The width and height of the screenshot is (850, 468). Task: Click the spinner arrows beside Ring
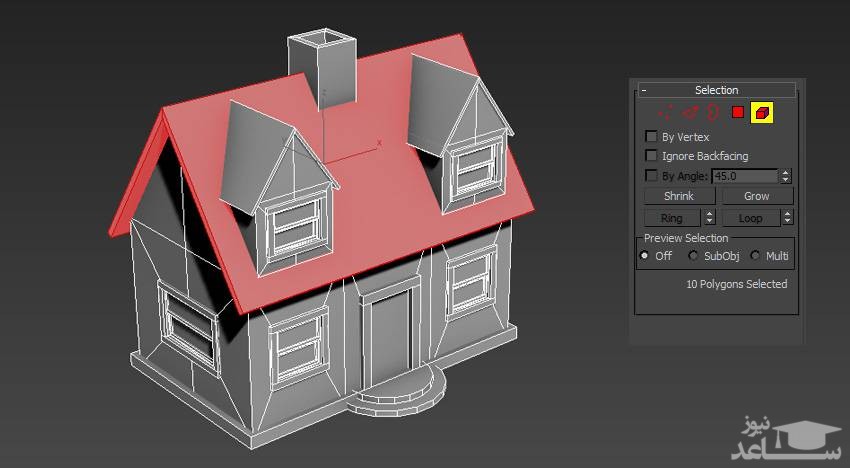[710, 217]
